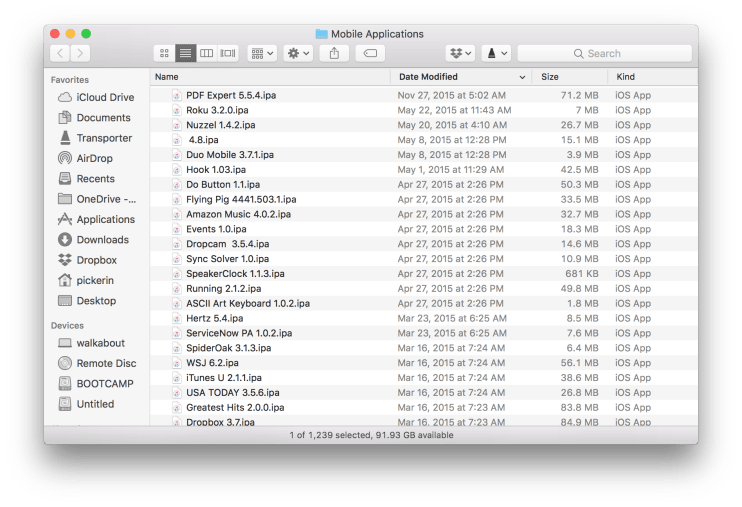
Task: Select file Flying Pig 4441.503.1.ipa
Action: (424, 199)
